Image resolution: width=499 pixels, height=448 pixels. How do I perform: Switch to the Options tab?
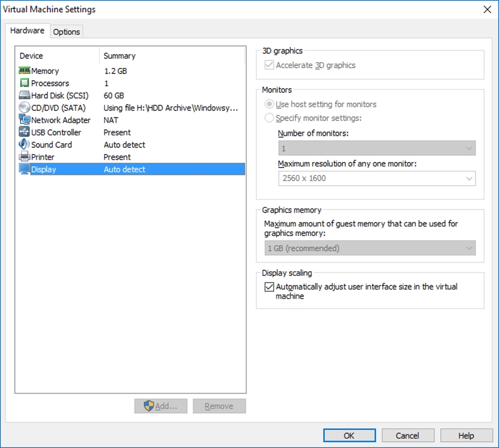66,31
